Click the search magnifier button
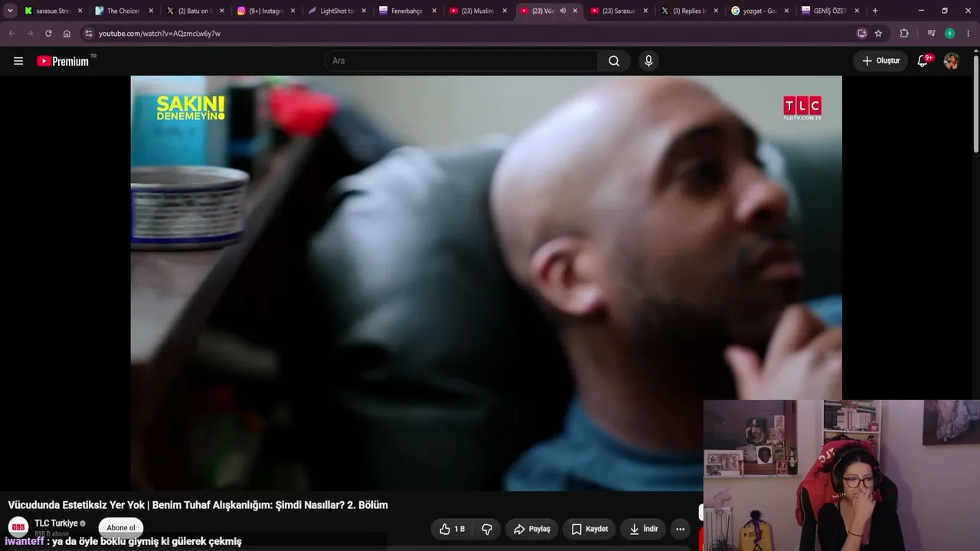The height and width of the screenshot is (551, 980). click(x=614, y=61)
